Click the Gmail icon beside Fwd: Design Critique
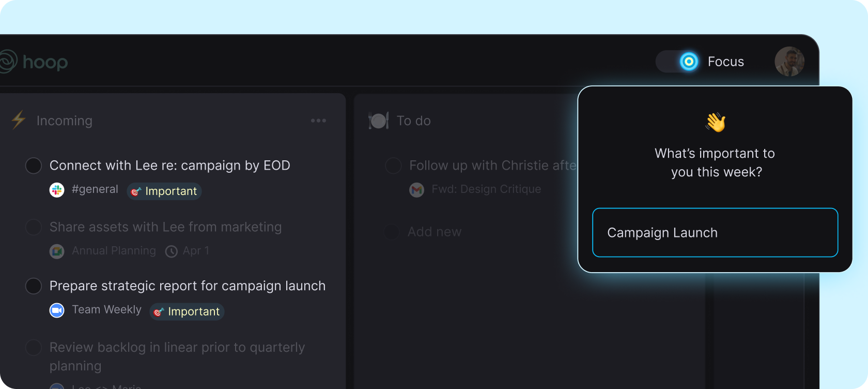Screen dimensions: 868x389 pyautogui.click(x=416, y=190)
